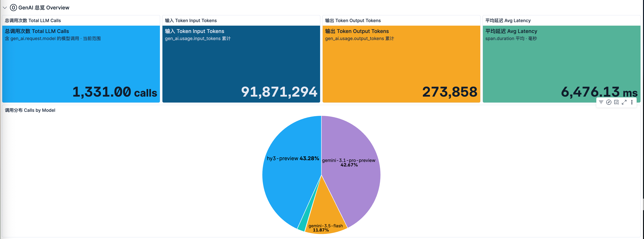This screenshot has width=644, height=239.
Task: Maximize the panel with the expand arrows
Action: [x=624, y=102]
